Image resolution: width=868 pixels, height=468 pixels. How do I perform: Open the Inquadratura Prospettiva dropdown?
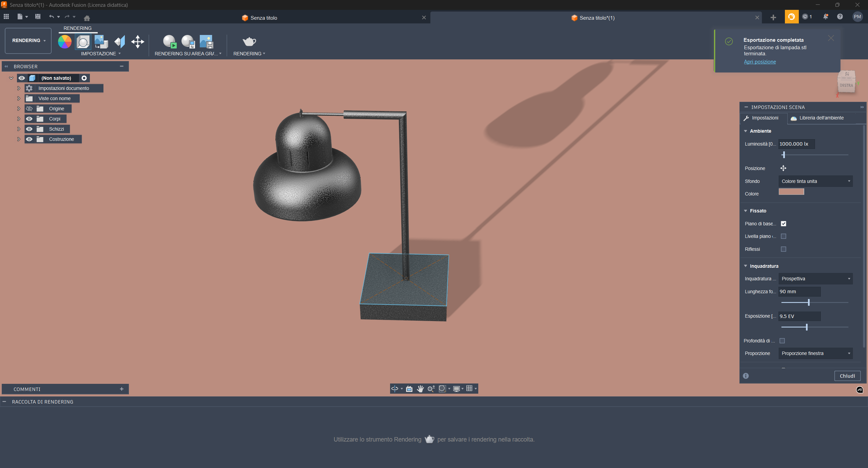point(815,279)
